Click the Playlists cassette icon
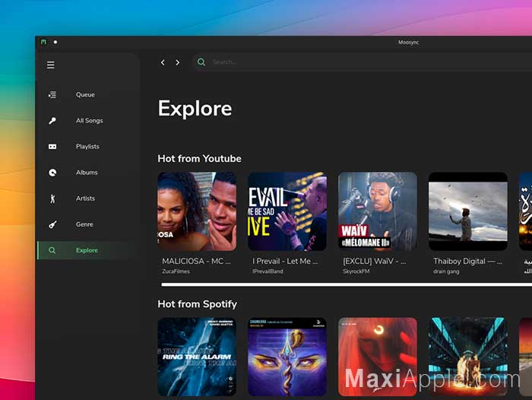This screenshot has height=400, width=532. coord(52,147)
